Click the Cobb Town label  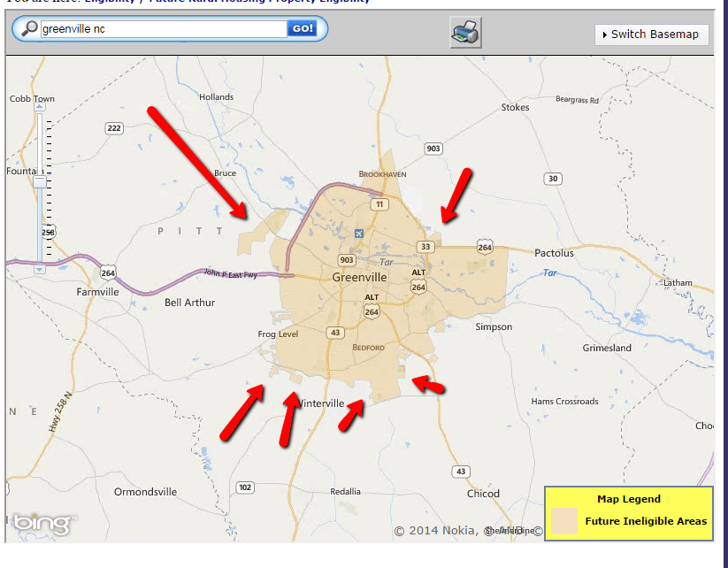tap(32, 98)
